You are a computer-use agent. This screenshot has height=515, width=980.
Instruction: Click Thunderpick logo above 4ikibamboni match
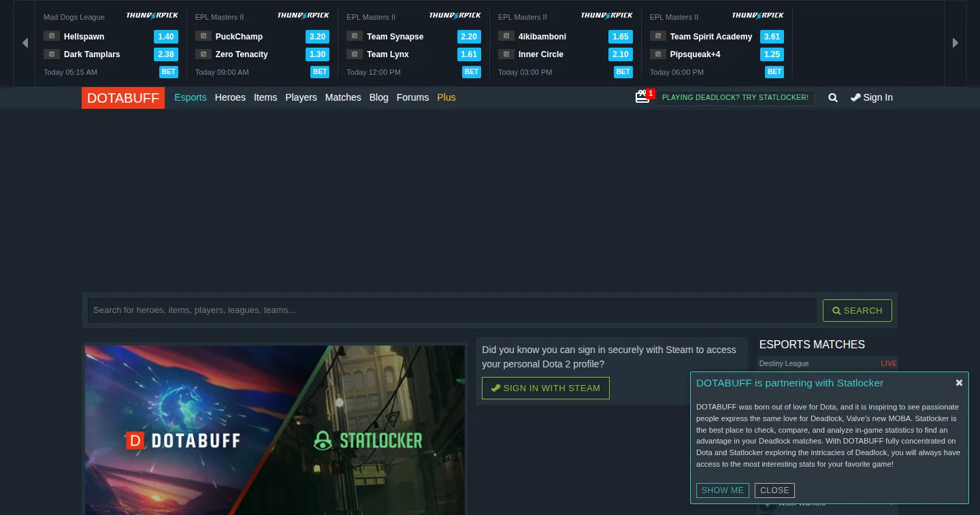(607, 15)
